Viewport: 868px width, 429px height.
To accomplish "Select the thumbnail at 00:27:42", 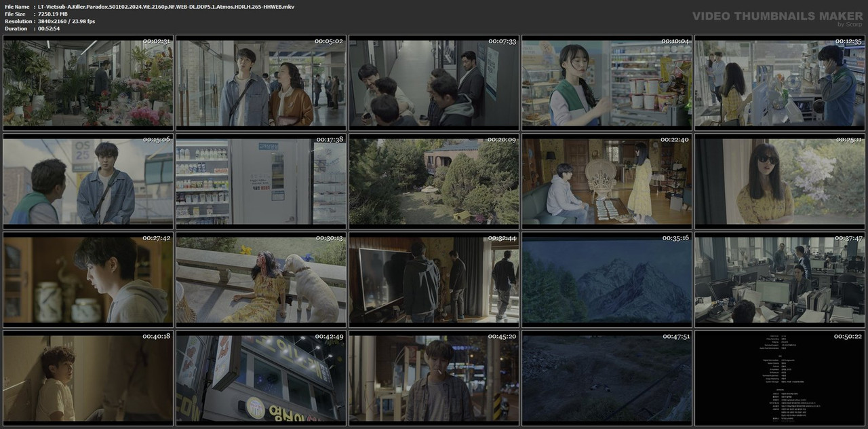I will [88, 279].
